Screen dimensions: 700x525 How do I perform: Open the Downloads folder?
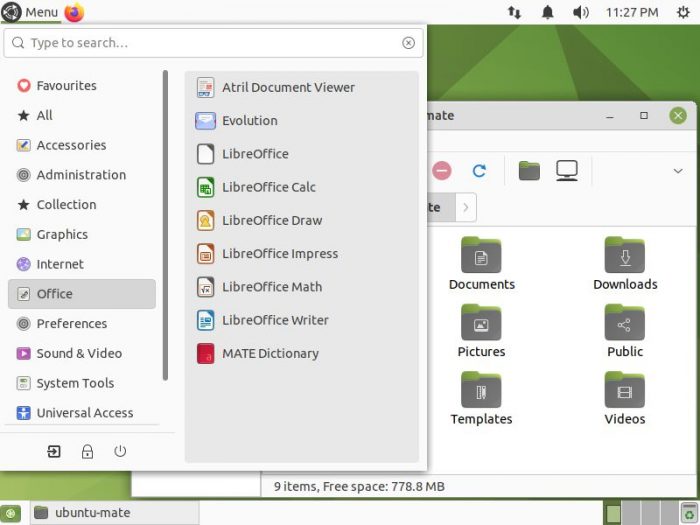coord(625,264)
